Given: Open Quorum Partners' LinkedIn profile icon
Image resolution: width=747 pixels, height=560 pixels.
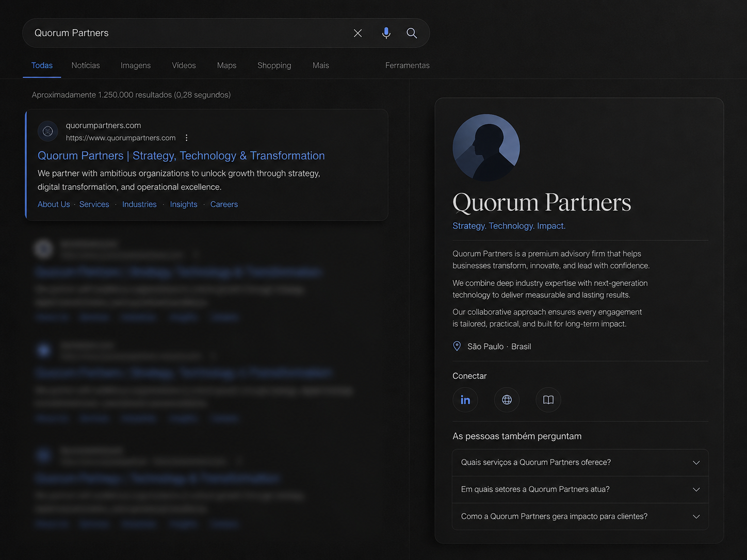Looking at the screenshot, I should click(465, 400).
